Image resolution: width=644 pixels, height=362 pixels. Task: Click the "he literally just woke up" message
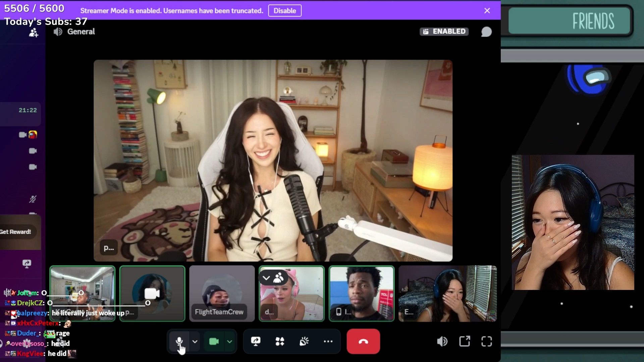pos(88,313)
